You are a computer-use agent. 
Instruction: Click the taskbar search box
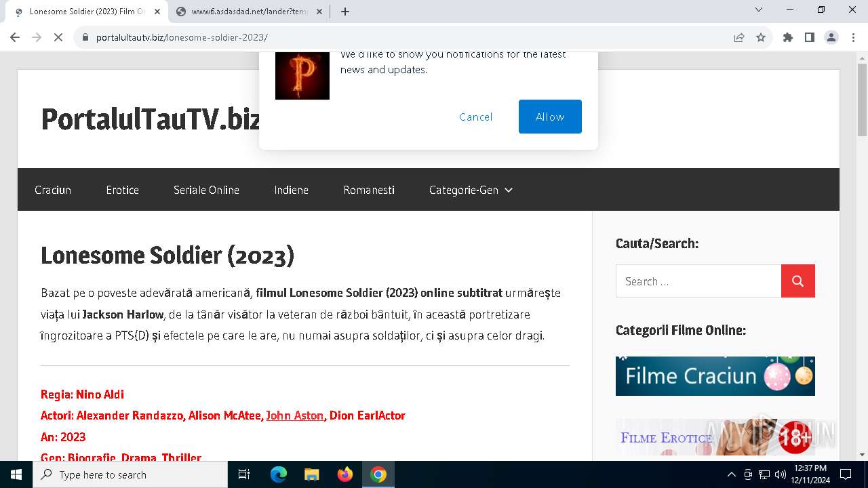click(130, 474)
